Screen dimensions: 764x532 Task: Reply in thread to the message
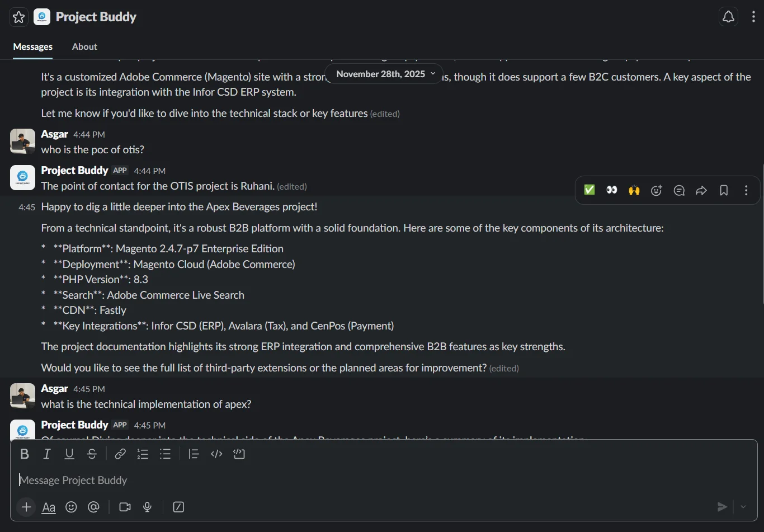tap(679, 190)
